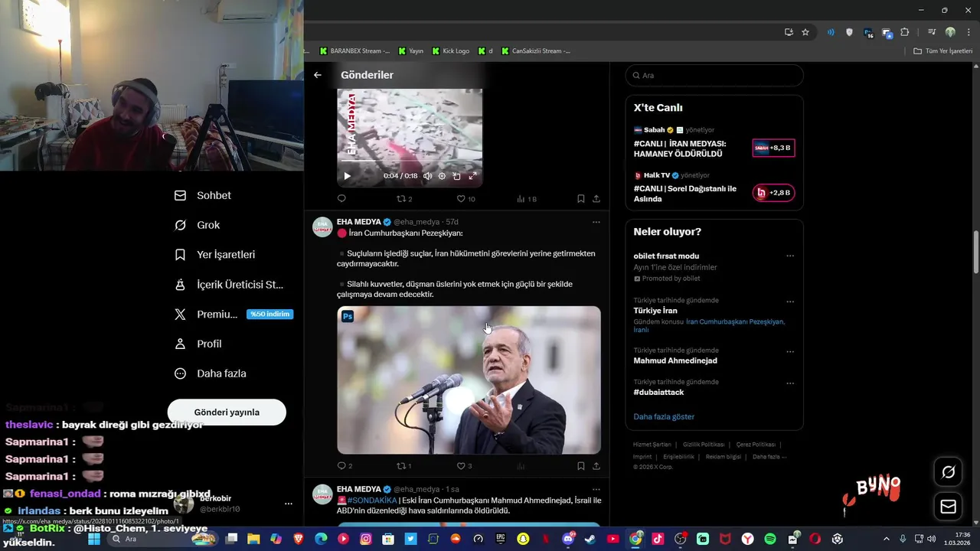Open the Tüm Yer İşaretleri bookmarks folder
Screen dimensions: 980x551
click(x=943, y=51)
